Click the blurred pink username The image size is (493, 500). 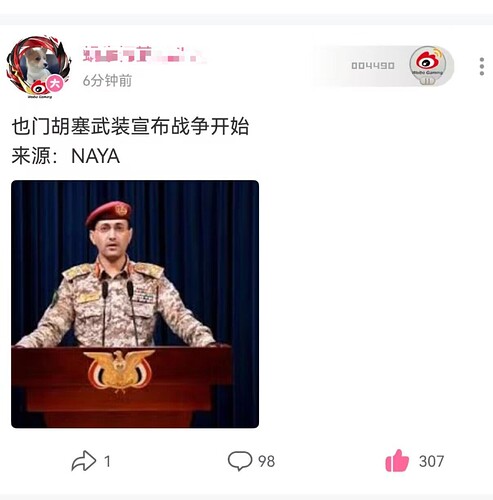144,55
